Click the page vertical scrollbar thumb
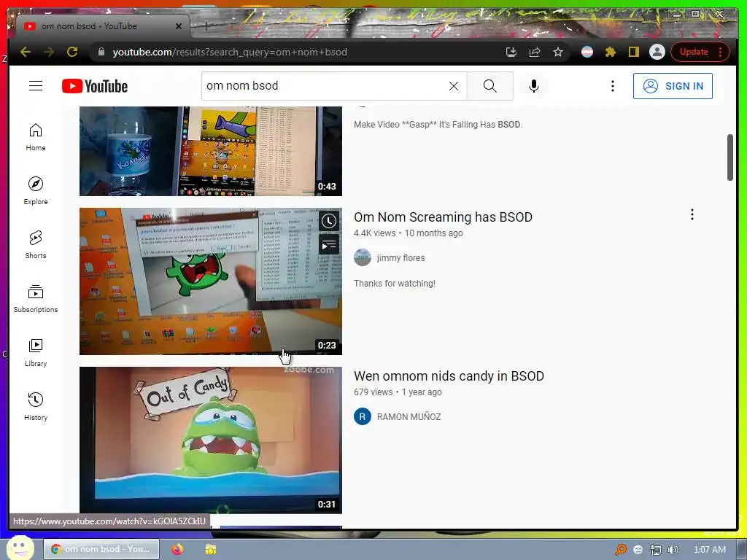Screen dimensions: 747x560 (729, 157)
